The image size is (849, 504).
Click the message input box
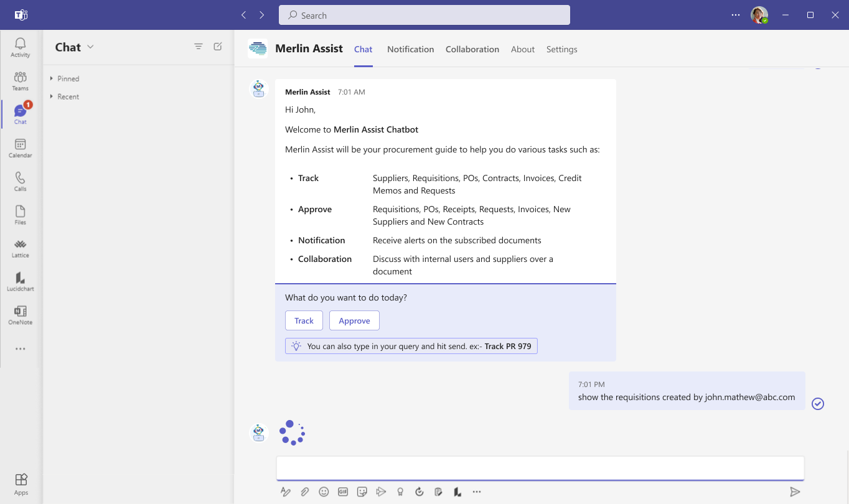(x=540, y=468)
